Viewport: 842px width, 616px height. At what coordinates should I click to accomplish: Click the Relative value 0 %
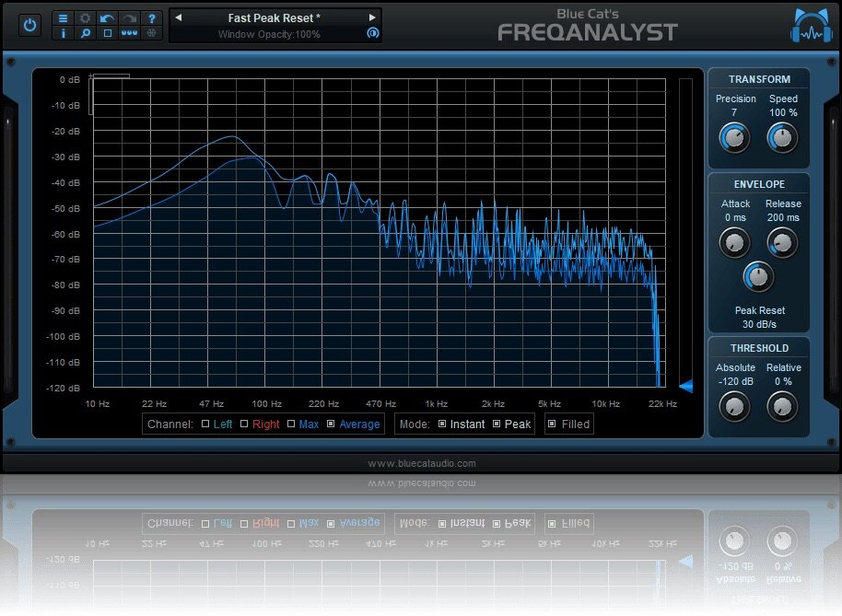(783, 381)
